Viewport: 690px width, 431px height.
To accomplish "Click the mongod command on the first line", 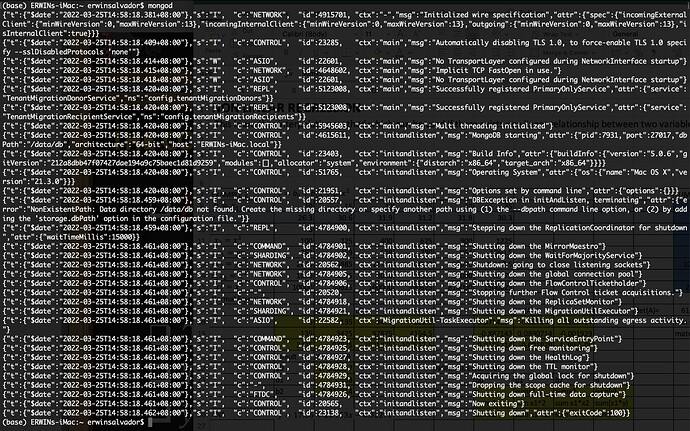I will click(x=160, y=5).
